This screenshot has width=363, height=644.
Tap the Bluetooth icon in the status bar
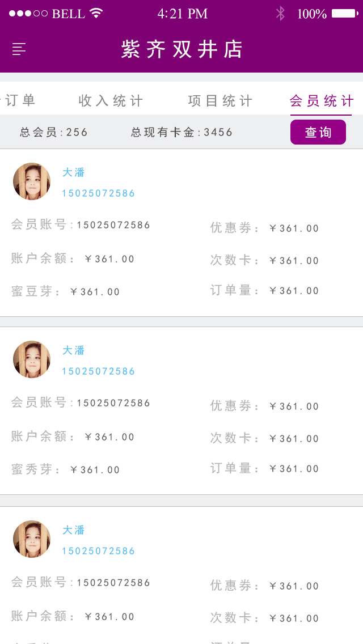coord(280,14)
